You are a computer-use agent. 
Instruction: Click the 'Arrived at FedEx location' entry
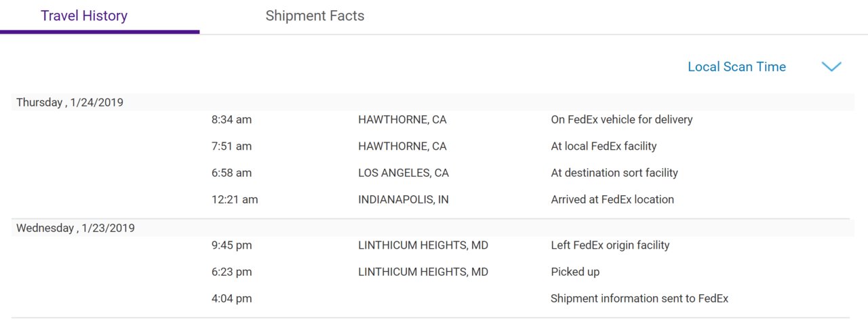coord(612,199)
